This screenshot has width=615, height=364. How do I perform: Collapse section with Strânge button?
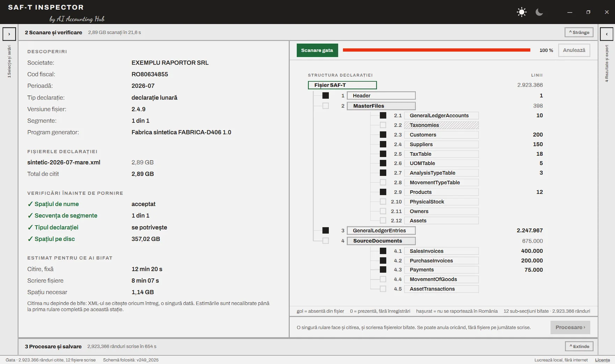point(579,32)
